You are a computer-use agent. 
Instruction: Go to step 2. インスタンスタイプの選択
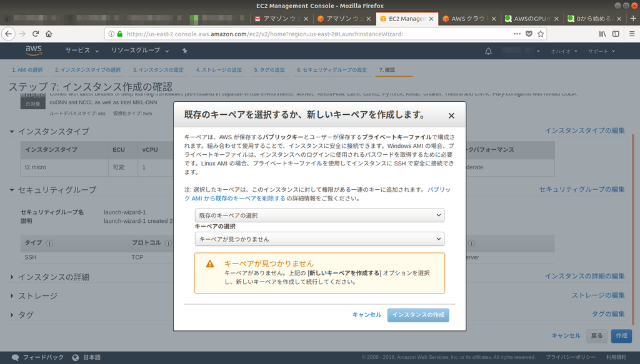click(87, 70)
